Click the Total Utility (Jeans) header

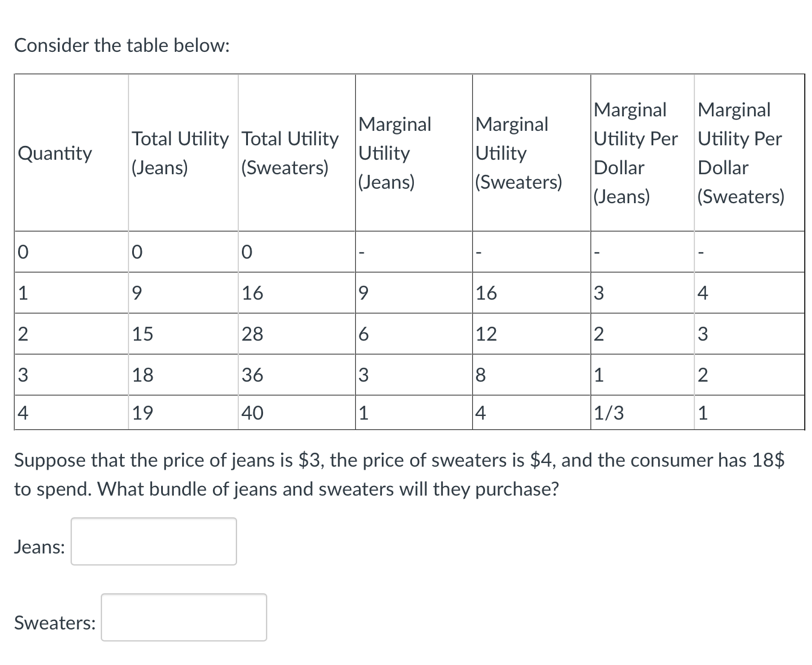pos(180,153)
